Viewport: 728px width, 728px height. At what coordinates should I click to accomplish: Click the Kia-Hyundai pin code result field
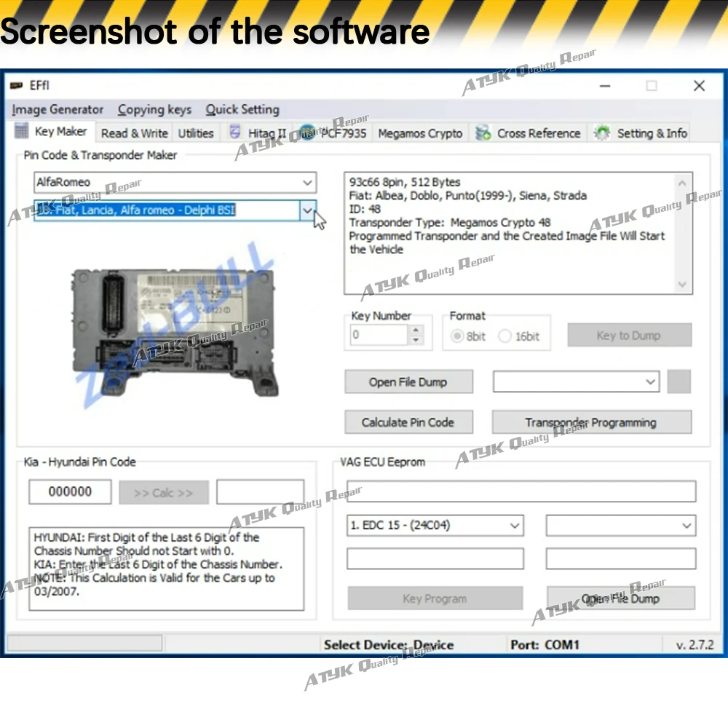click(x=260, y=491)
